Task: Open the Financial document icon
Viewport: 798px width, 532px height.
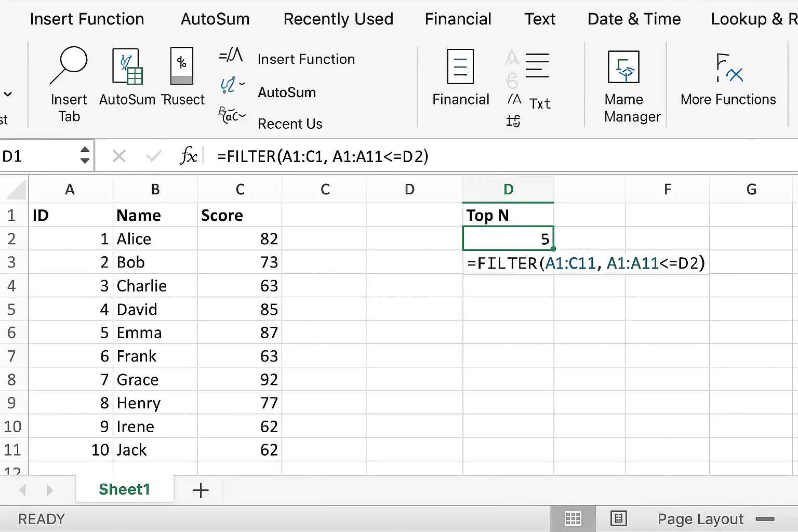Action: [460, 66]
